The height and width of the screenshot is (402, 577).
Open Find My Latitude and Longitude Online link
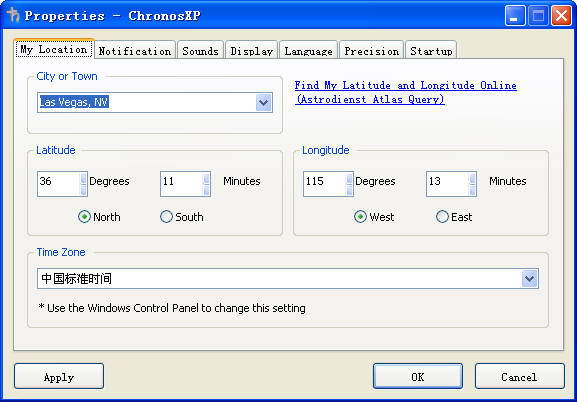(406, 92)
